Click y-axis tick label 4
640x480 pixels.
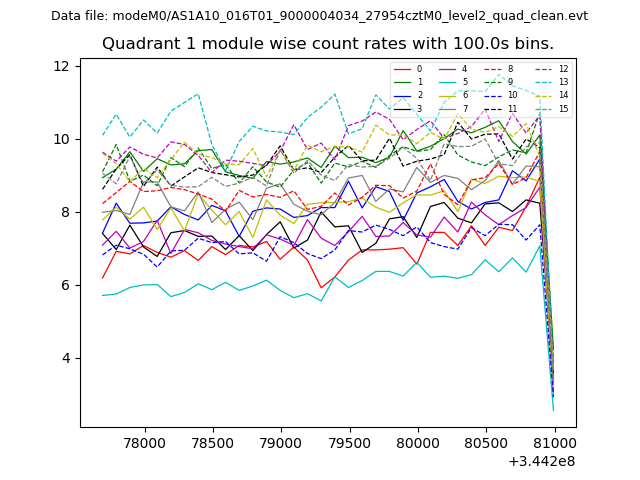click(65, 358)
